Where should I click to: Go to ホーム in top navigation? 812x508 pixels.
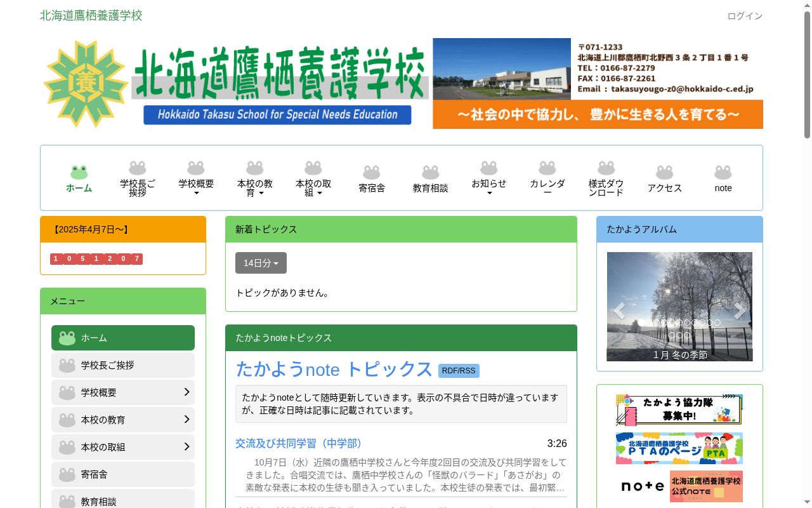79,188
